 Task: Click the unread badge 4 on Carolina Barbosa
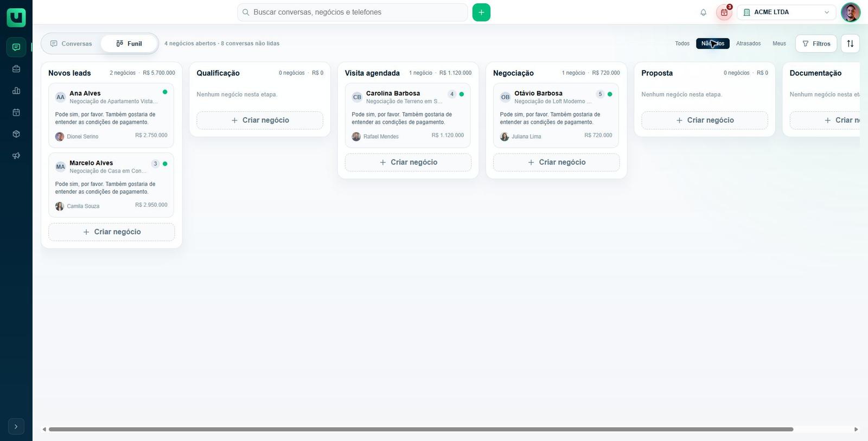(x=452, y=94)
